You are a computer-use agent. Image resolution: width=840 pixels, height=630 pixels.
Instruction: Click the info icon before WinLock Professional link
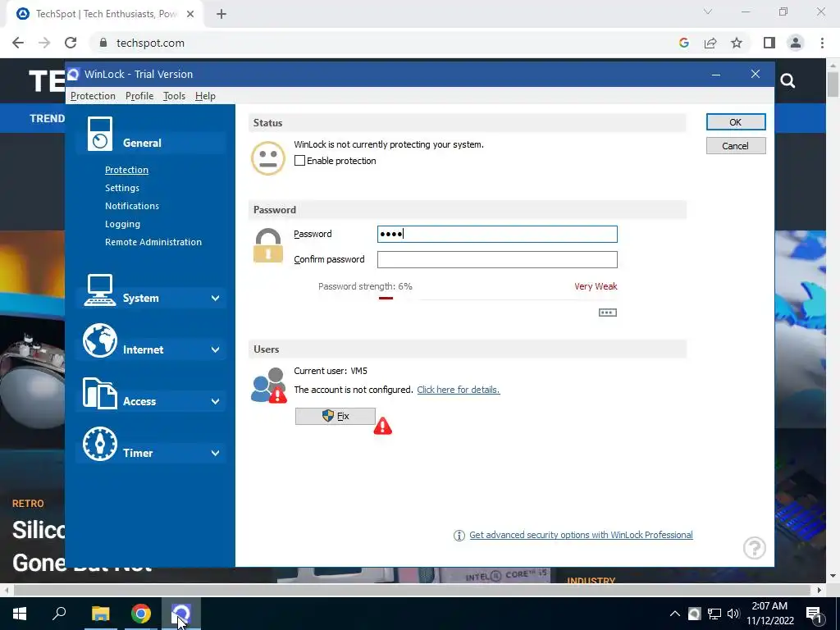pos(459,535)
